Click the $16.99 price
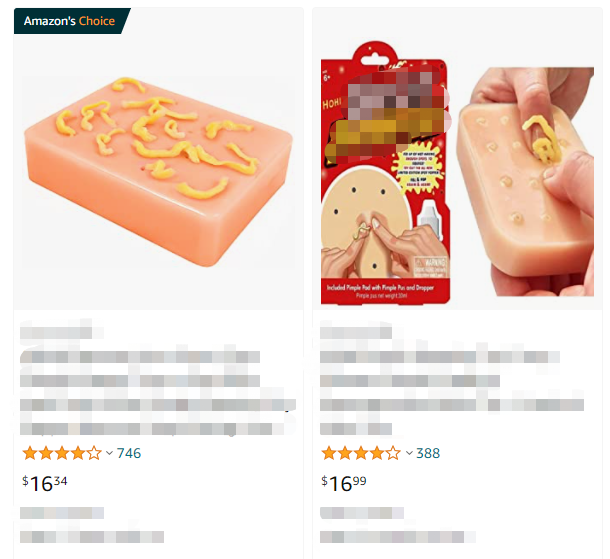Screen dimensions: 610x559 coord(344,484)
